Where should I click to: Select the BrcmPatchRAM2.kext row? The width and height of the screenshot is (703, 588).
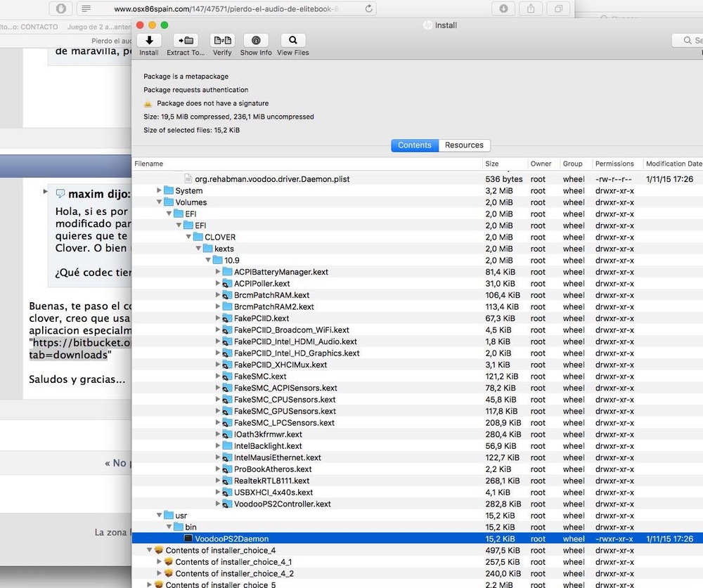click(418, 306)
